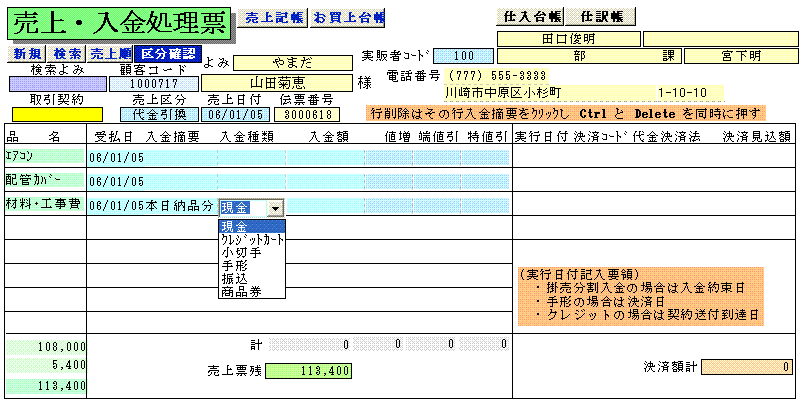Screen dimensions: 803x404
Task: Open the お買上台帳 ledger button
Action: 347,17
